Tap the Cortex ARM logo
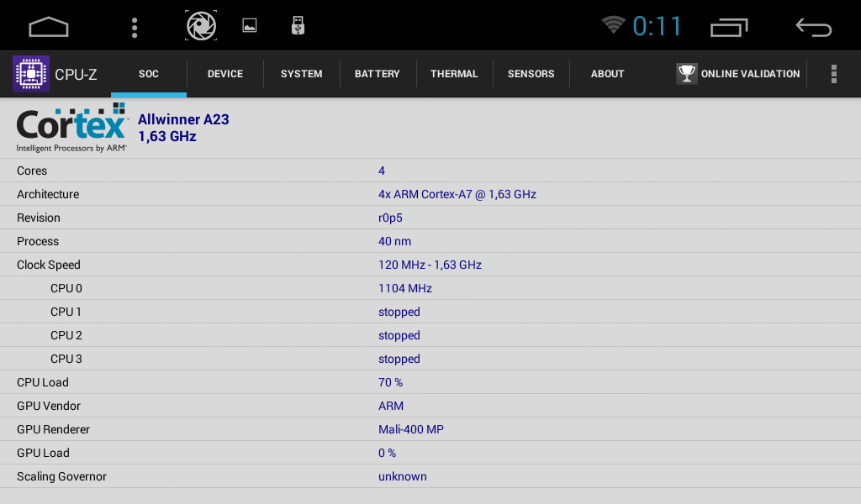The height and width of the screenshot is (504, 861). tap(72, 128)
